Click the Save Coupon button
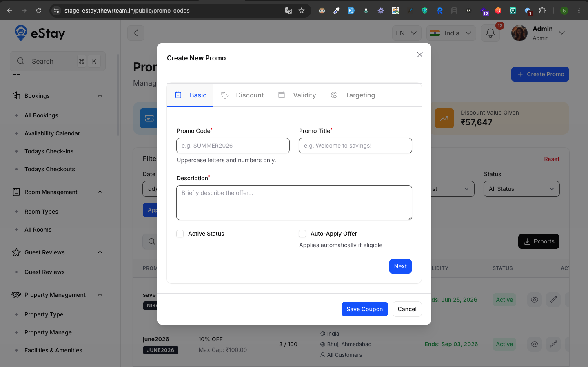Image resolution: width=588 pixels, height=367 pixels. pos(364,309)
